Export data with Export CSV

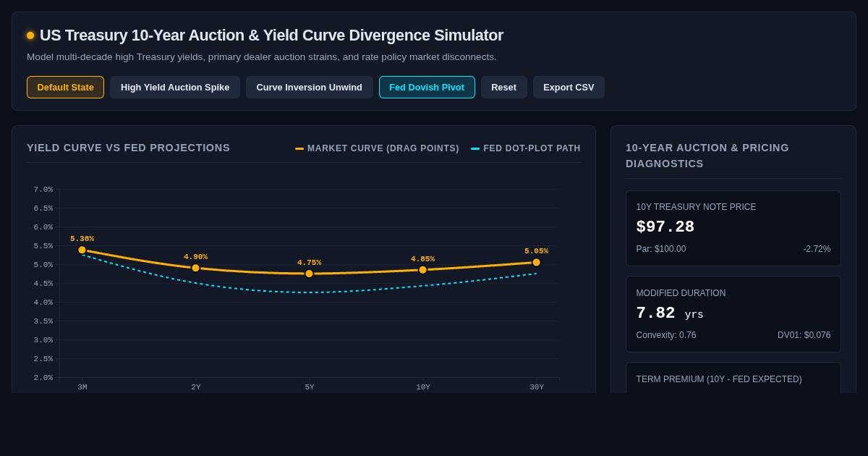(x=569, y=88)
